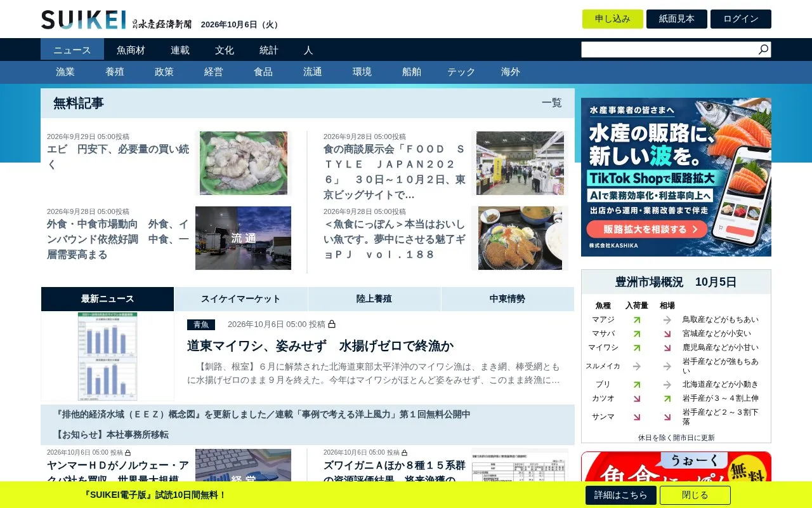Image resolution: width=812 pixels, height=508 pixels.
Task: Go to the 漁業 subcategory
Action: click(65, 72)
